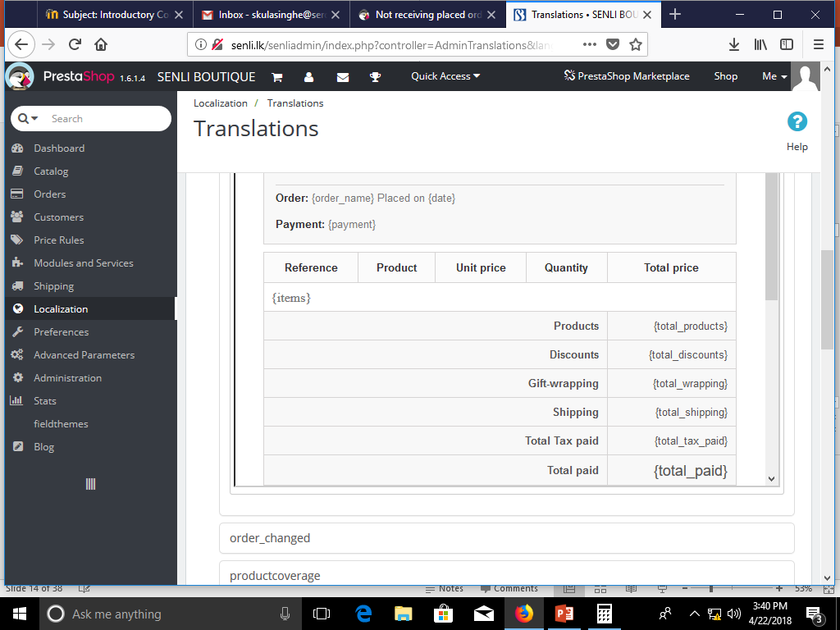Click the Shop link in header
Image resolution: width=840 pixels, height=630 pixels.
[725, 76]
